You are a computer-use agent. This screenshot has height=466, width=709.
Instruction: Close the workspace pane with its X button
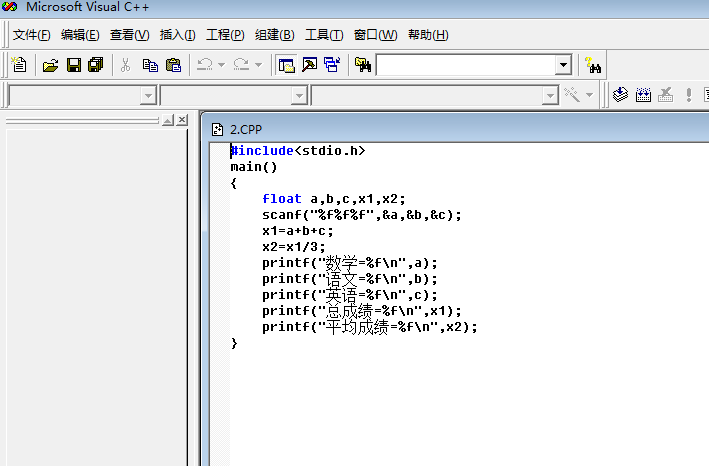[x=182, y=120]
